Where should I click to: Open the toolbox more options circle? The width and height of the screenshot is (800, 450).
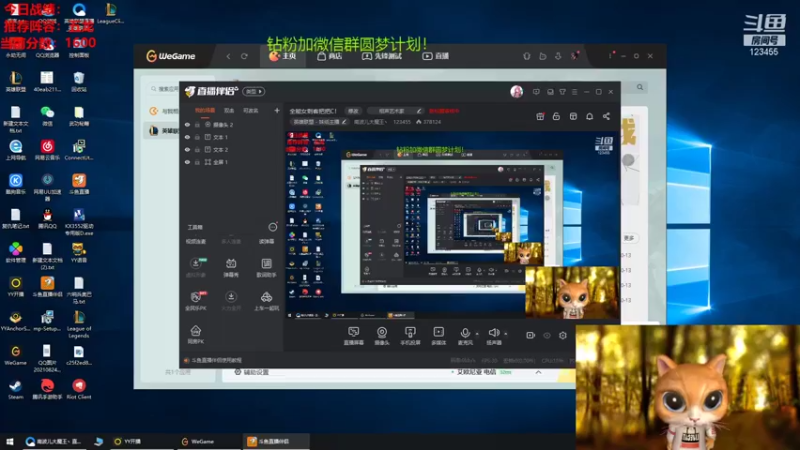pos(273,227)
